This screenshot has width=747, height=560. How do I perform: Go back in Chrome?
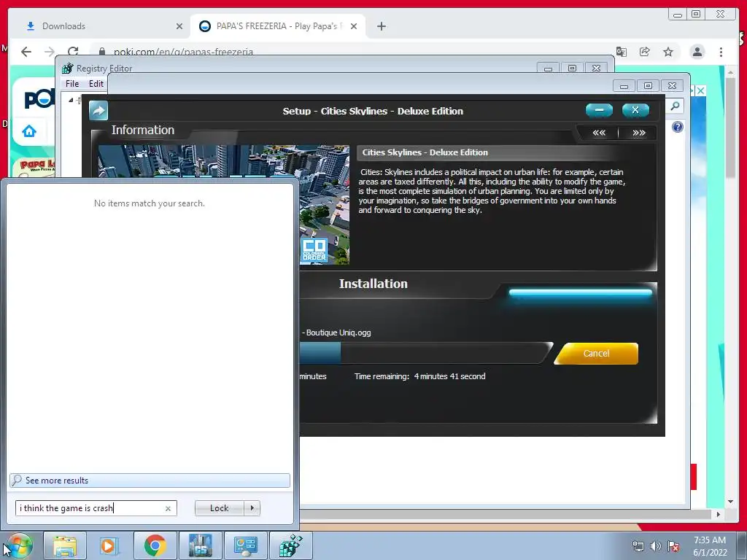pos(26,52)
